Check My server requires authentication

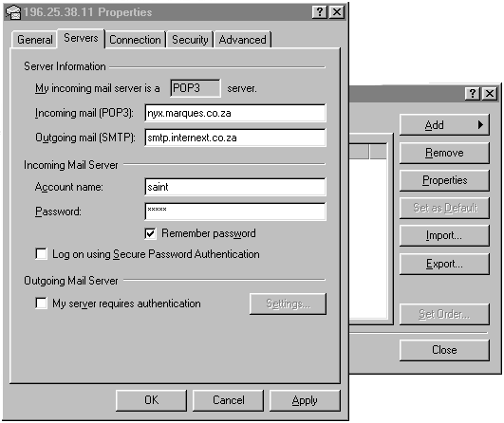coord(41,303)
